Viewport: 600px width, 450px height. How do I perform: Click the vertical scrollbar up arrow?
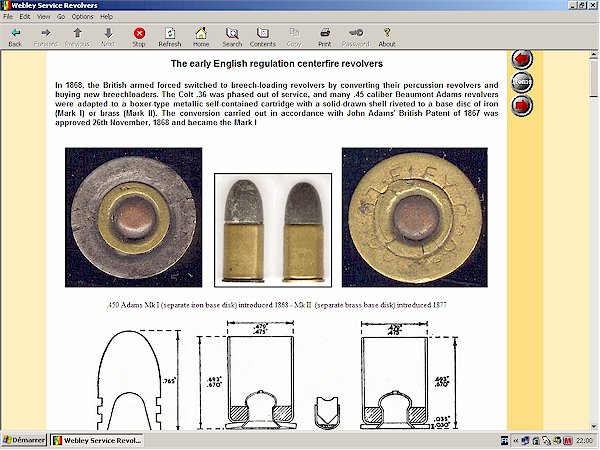pyautogui.click(x=593, y=55)
